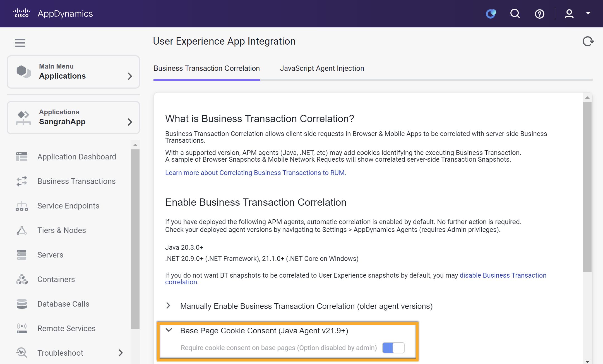Screen dimensions: 603x364
Task: Click the Cisco logo icon
Action: click(21, 13)
